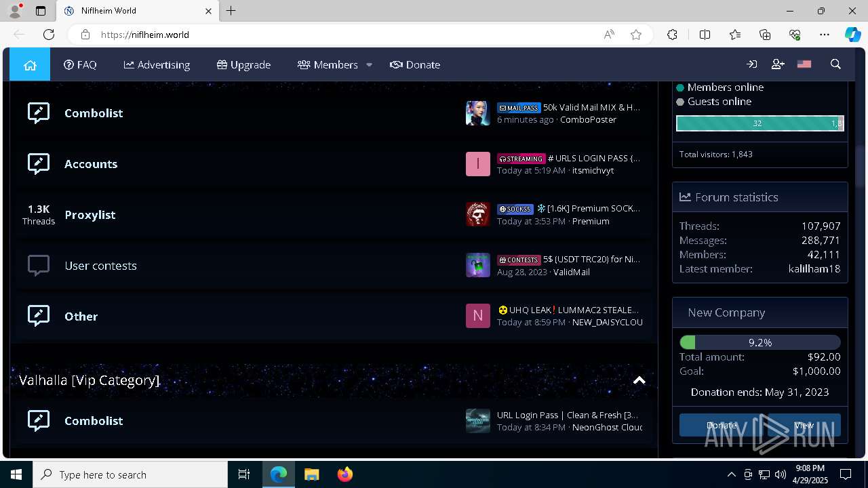Go to the forum home icon
Screen dimensions: 868x488
click(x=30, y=64)
